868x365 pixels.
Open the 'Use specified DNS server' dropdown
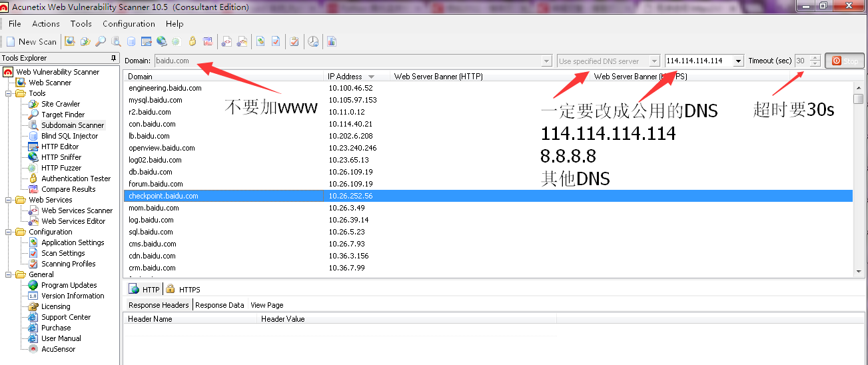coord(654,61)
